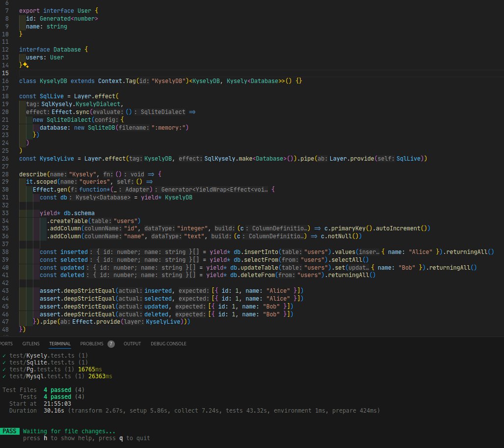The width and height of the screenshot is (504, 448).
Task: Click 'test/Kysely.test.ts' terminal result
Action: [x=42, y=355]
